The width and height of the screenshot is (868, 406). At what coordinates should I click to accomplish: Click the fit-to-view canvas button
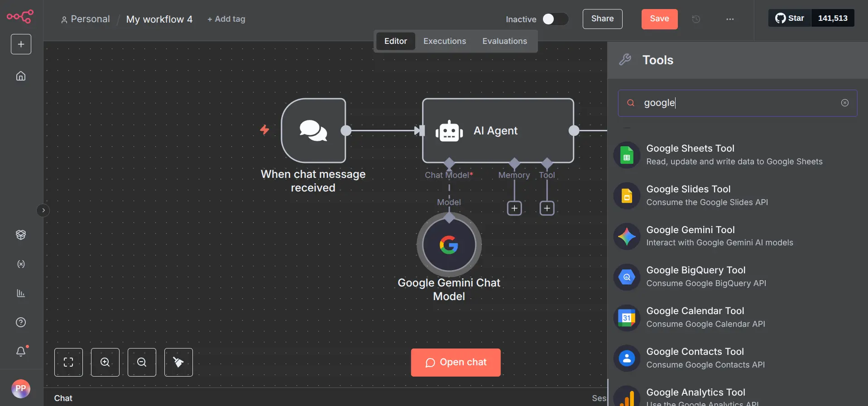click(68, 362)
